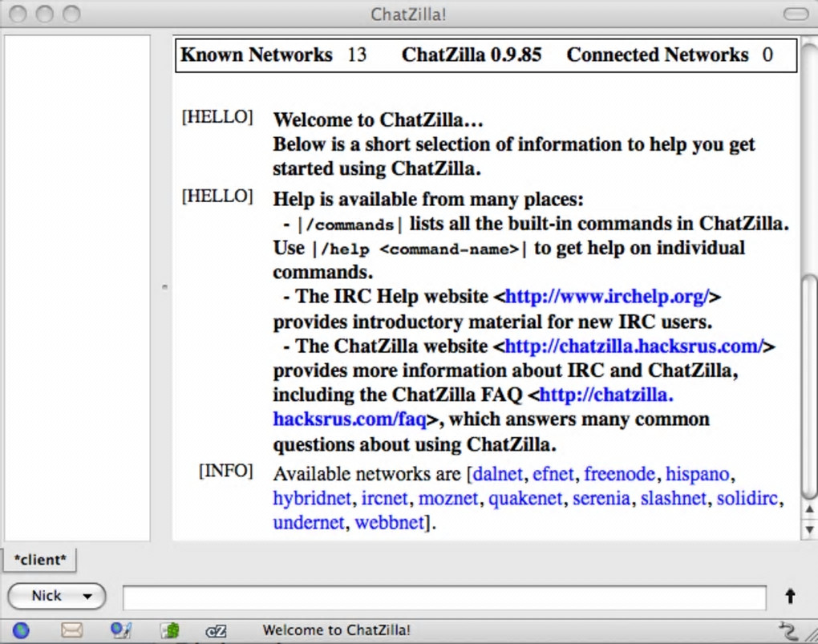Viewport: 818px width, 644px height.
Task: Connect to the moznet network
Action: (448, 498)
